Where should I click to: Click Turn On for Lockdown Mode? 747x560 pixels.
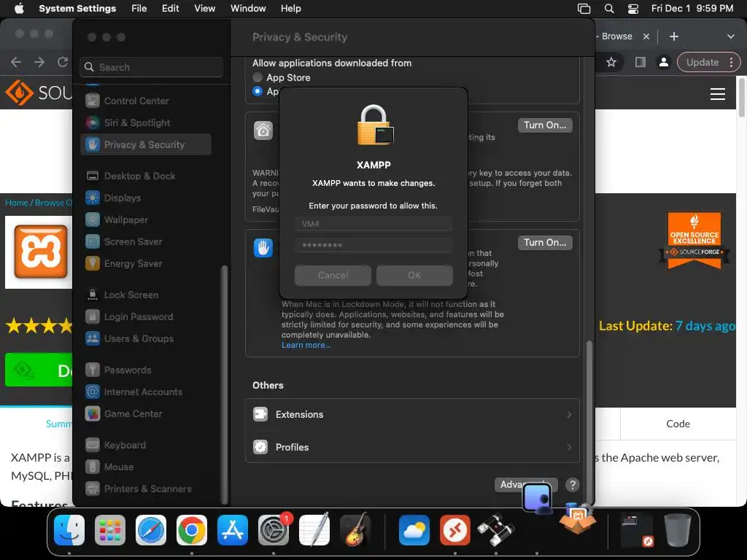pos(545,243)
